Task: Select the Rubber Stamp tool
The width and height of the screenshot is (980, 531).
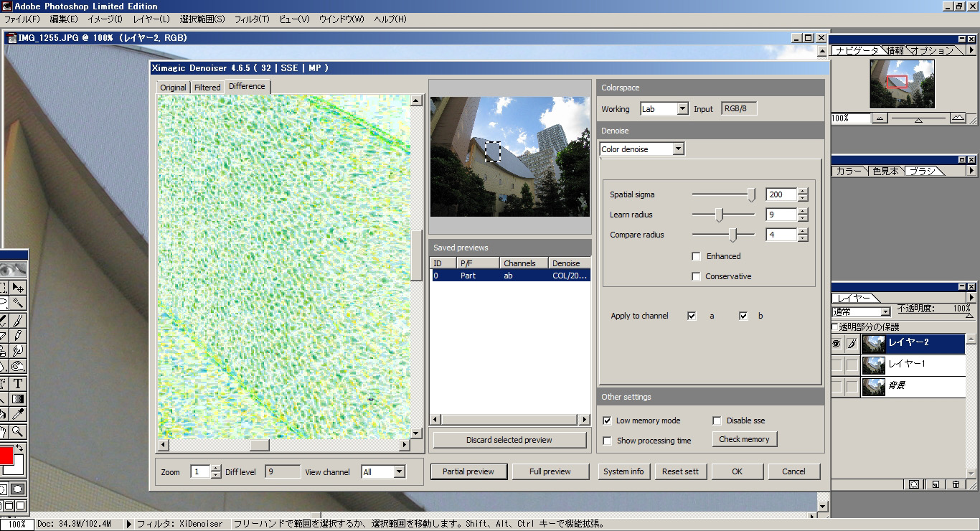Action: tap(4, 350)
